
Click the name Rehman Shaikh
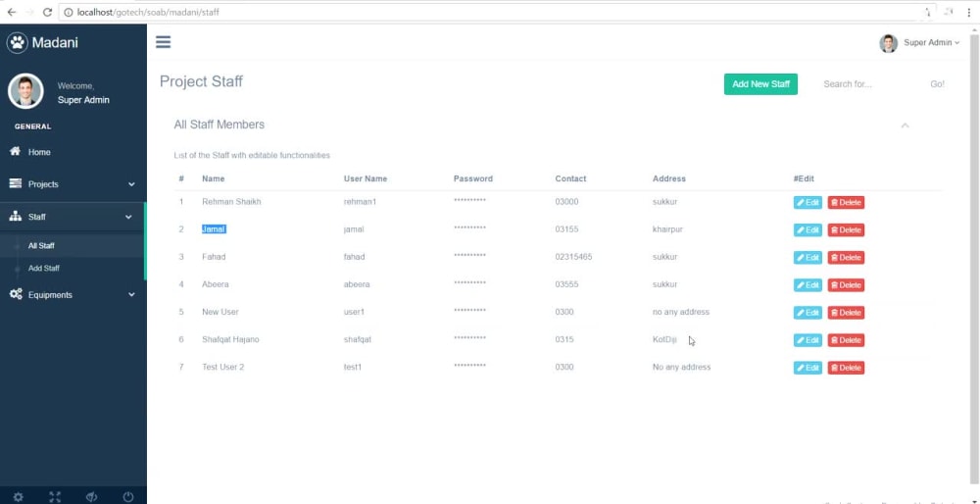[231, 201]
